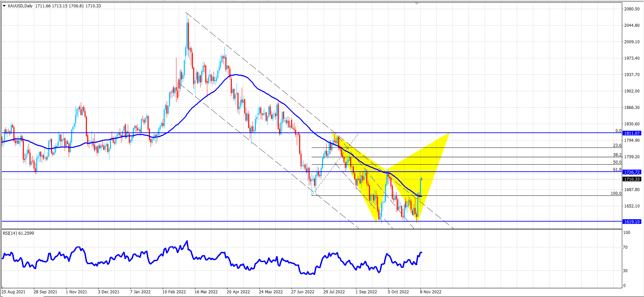Click the 38.2 Fibonacci level label
Image resolution: width=644 pixels, height=297 pixels.
617,155
